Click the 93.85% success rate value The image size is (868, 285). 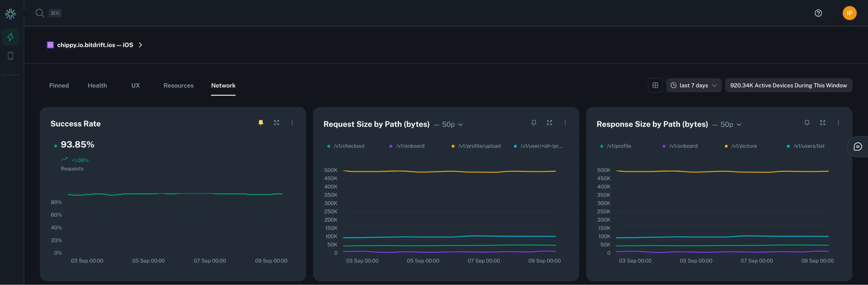coord(78,145)
